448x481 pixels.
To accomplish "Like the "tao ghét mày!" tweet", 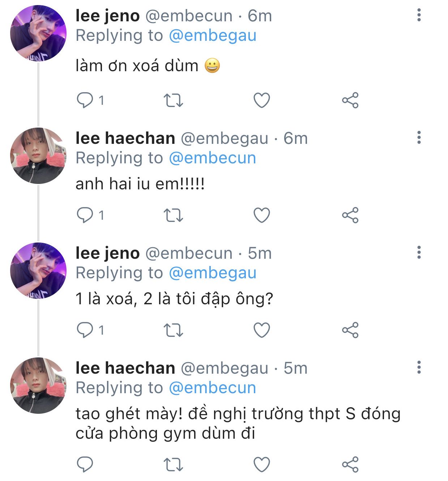I will 262,464.
